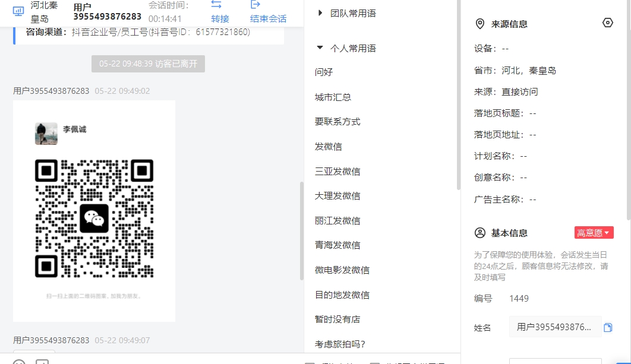Click the 计划名称 row

pyautogui.click(x=501, y=156)
